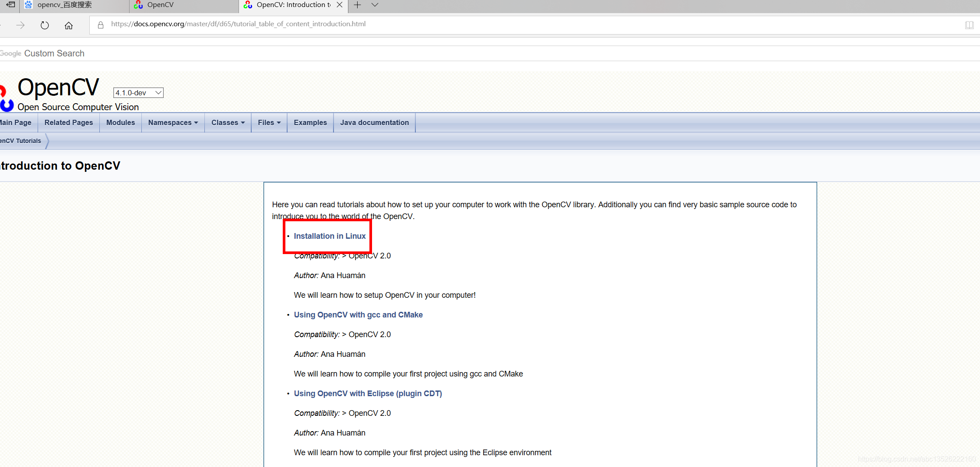Image resolution: width=980 pixels, height=467 pixels.
Task: Expand the Namespaces dropdown menu
Action: coord(173,122)
